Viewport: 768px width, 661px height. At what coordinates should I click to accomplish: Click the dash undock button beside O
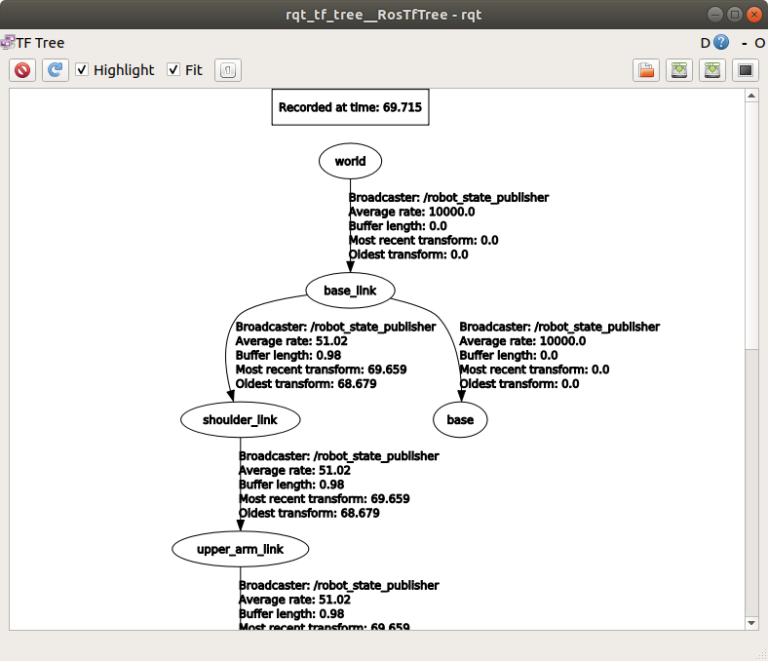click(x=745, y=43)
